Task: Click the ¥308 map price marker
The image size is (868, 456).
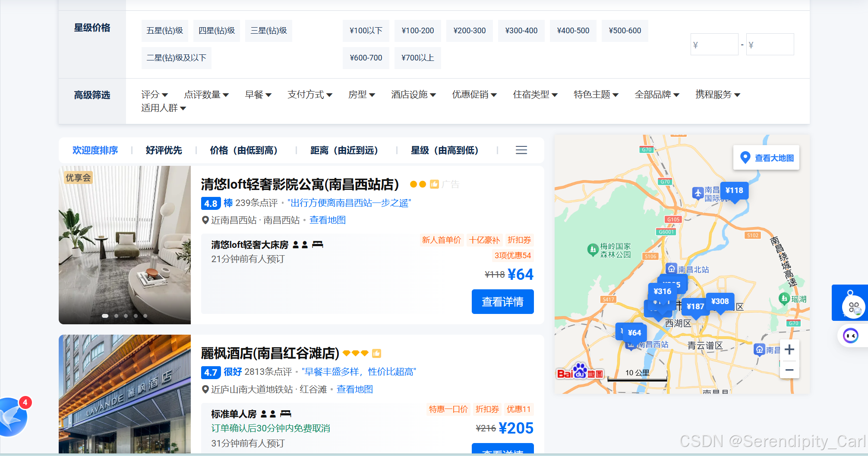Action: 720,301
